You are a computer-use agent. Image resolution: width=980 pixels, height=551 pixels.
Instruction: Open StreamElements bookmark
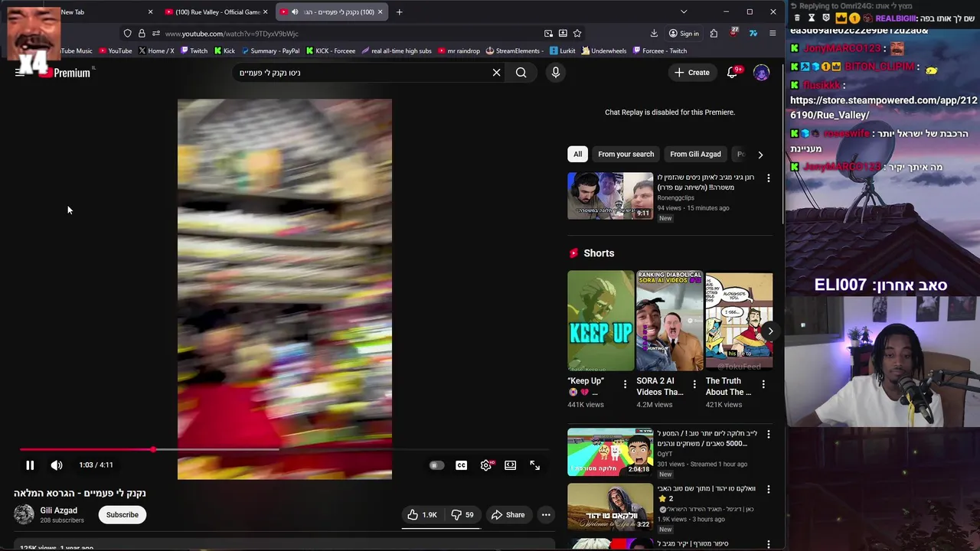click(513, 51)
